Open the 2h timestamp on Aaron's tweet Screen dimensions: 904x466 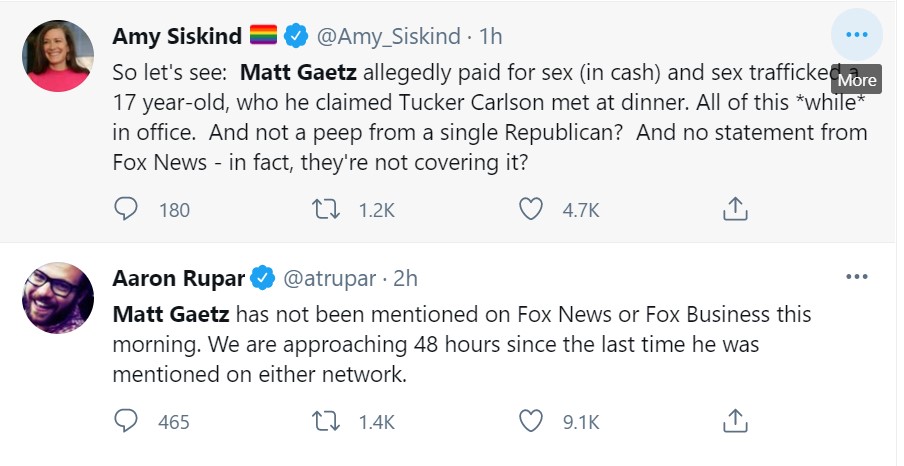tap(406, 276)
